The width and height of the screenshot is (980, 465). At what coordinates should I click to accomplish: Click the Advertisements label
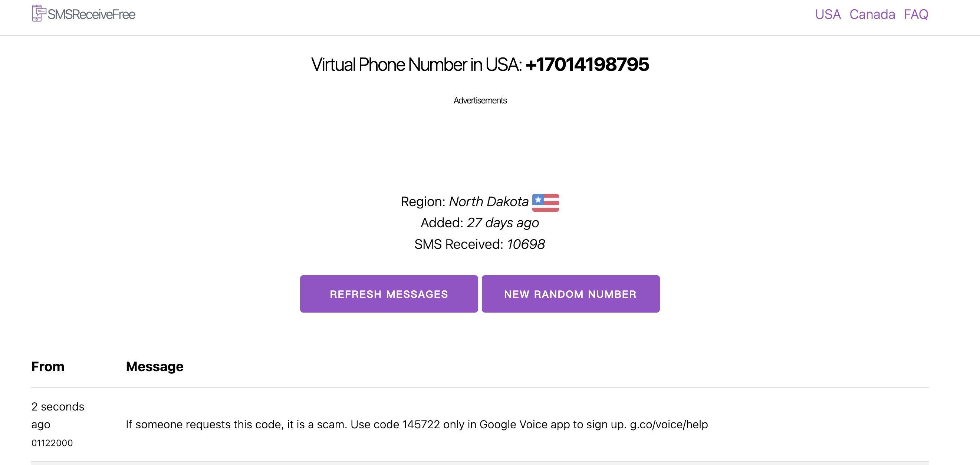click(480, 100)
